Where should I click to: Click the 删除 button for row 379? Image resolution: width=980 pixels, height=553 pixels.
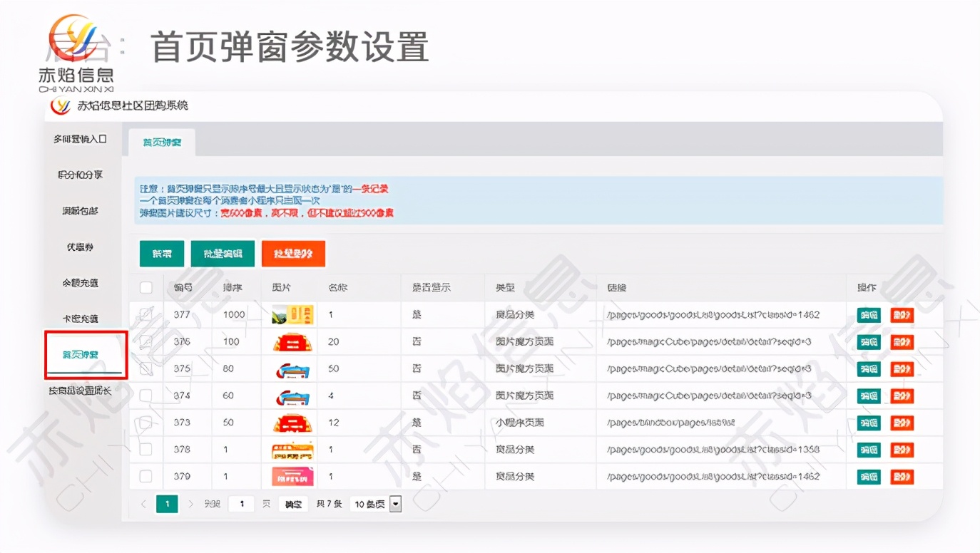[902, 477]
